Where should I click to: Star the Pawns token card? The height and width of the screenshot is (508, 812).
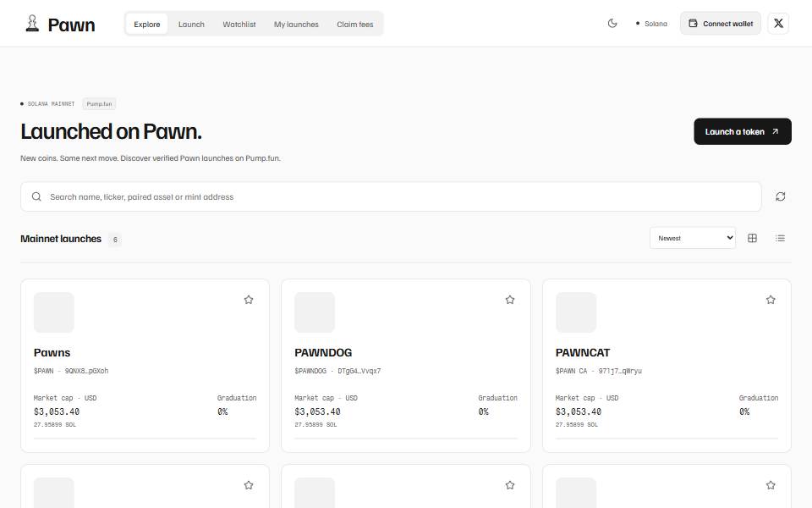point(249,300)
